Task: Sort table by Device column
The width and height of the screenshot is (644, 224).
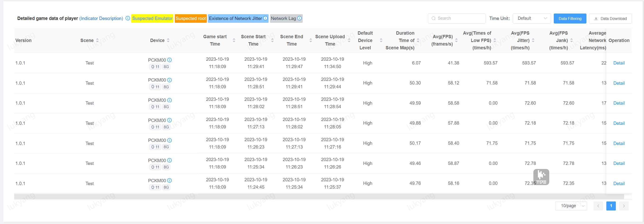Action: (x=168, y=40)
